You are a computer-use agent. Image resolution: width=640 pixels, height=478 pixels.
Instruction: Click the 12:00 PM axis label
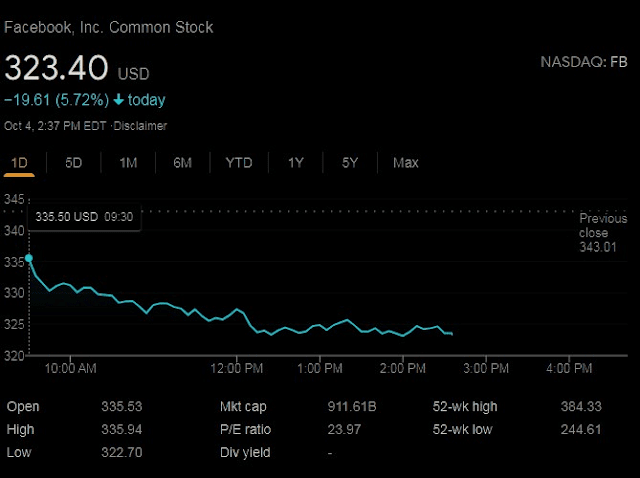pyautogui.click(x=238, y=369)
